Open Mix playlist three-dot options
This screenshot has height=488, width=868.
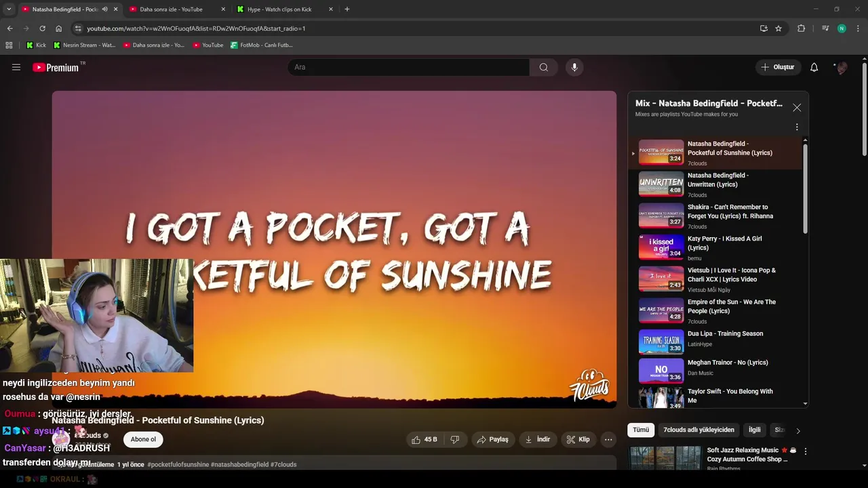(x=797, y=127)
